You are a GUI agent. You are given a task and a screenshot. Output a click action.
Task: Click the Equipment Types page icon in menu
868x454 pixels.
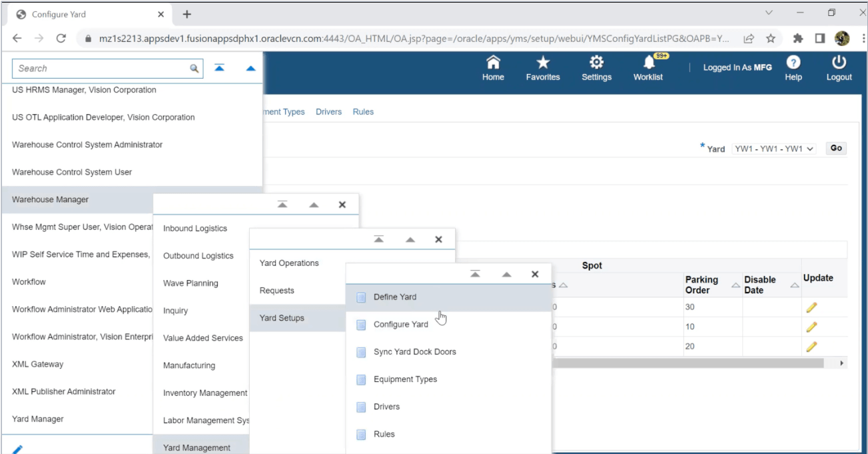point(361,379)
